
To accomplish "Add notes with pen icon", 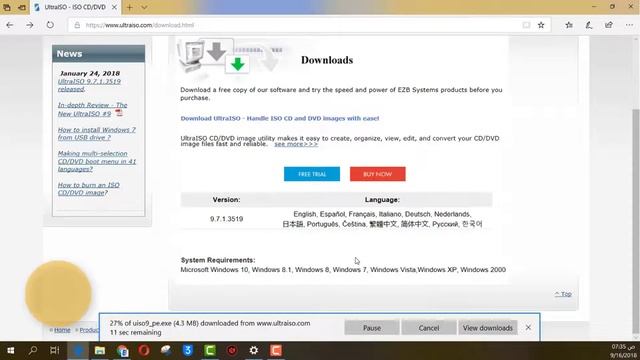I will (589, 25).
